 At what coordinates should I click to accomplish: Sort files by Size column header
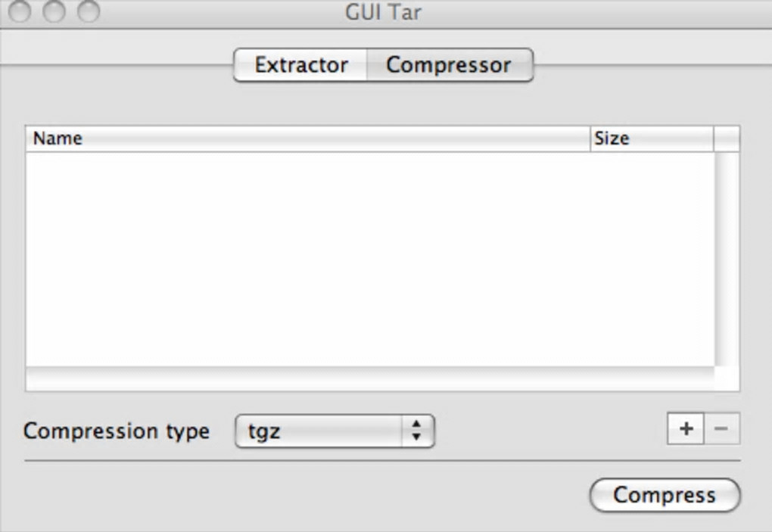click(651, 138)
